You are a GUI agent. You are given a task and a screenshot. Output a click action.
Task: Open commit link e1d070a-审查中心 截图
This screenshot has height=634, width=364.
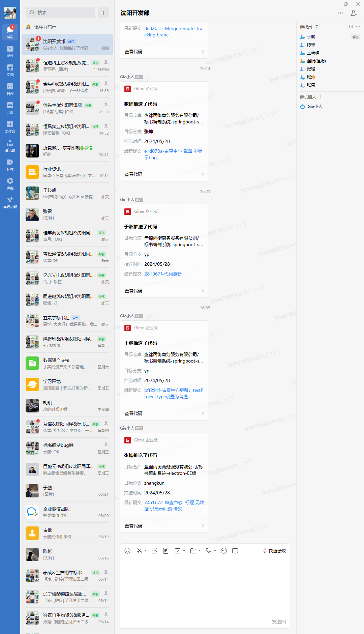173,154
